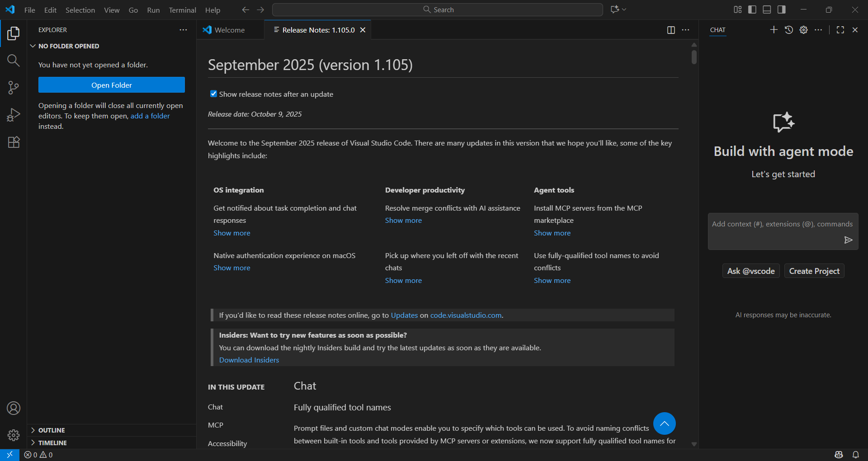Close the Release Notes tab

363,30
